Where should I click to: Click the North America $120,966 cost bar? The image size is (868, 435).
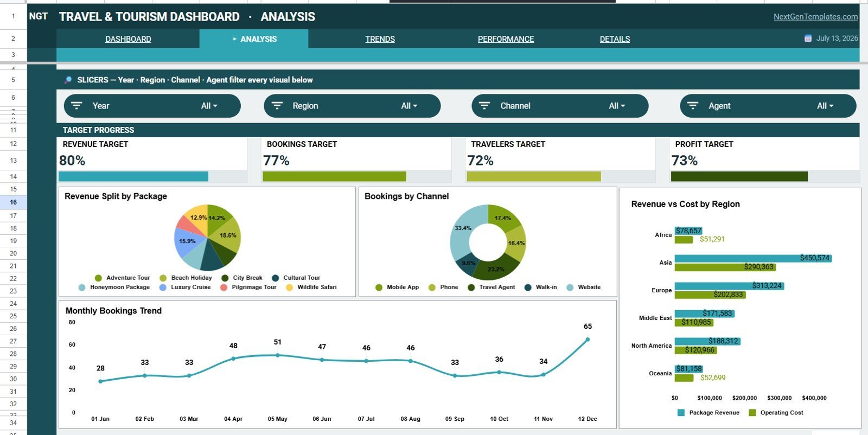695,350
